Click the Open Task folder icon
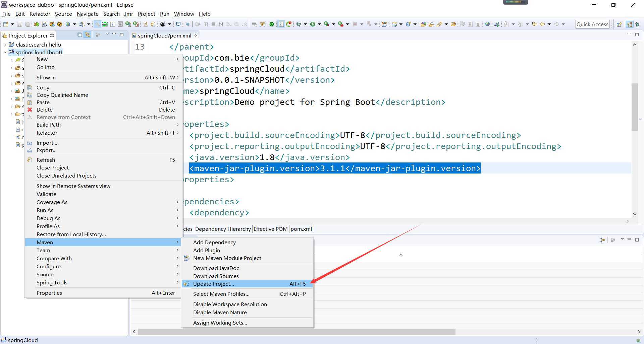644x344 pixels. pyautogui.click(x=431, y=24)
